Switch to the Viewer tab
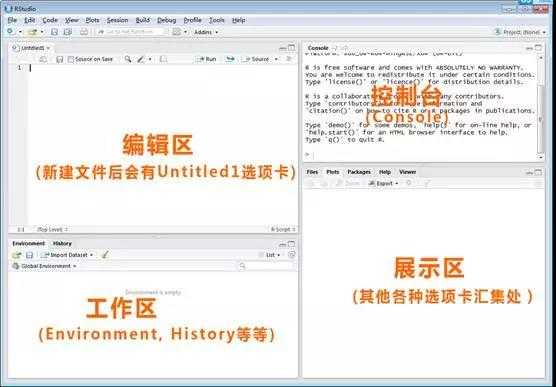Viewport: 556px width, 387px height. (407, 172)
